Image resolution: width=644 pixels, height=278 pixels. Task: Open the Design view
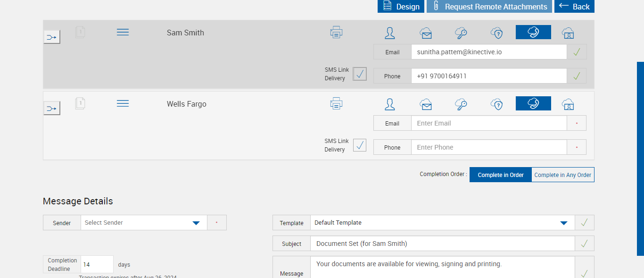[401, 7]
